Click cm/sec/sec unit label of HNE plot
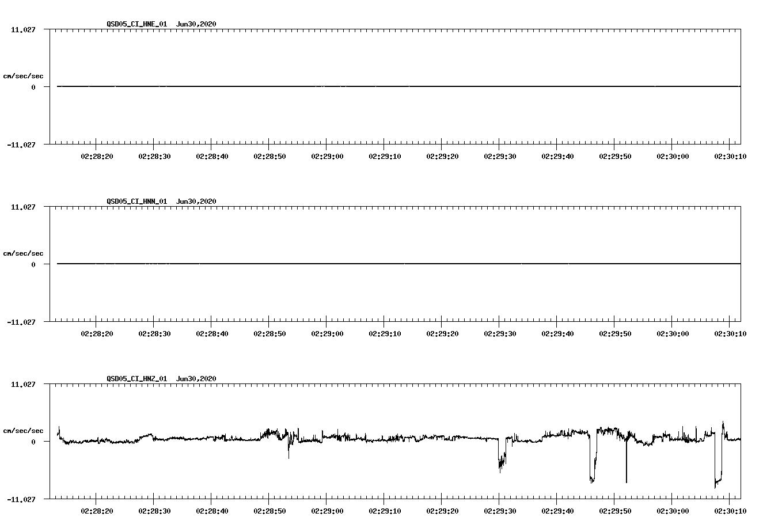This screenshot has width=782, height=532. point(23,76)
